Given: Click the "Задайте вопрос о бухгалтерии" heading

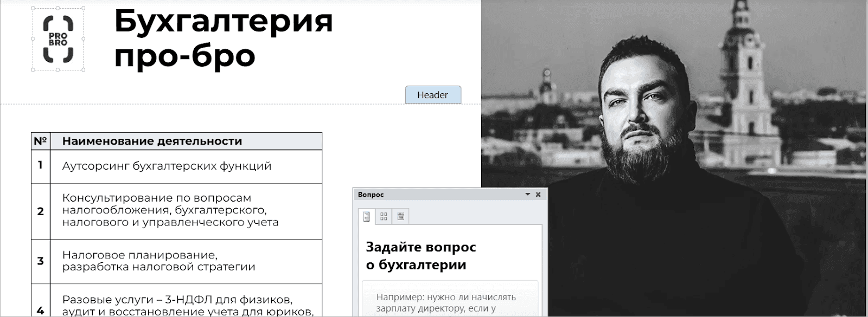Looking at the screenshot, I should (421, 256).
